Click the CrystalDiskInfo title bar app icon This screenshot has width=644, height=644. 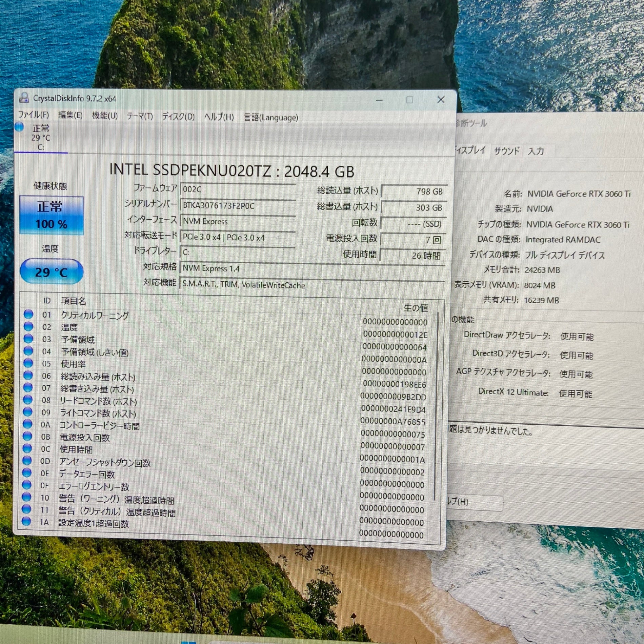click(x=24, y=98)
